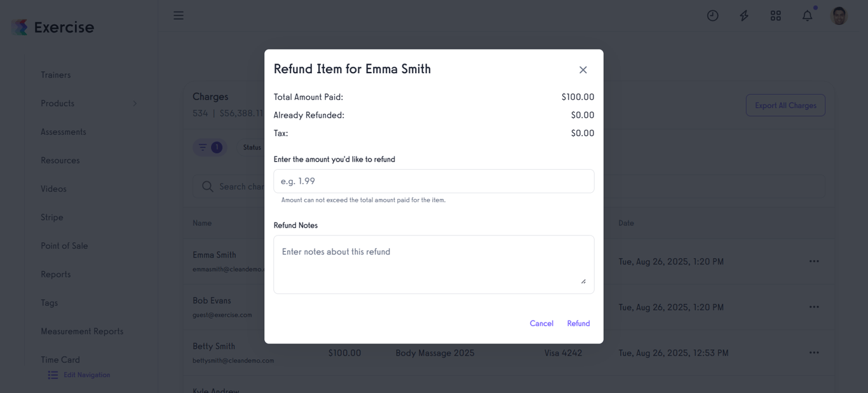Viewport: 868px width, 393px height.
Task: Open the Edit Navigation list icon
Action: (53, 375)
